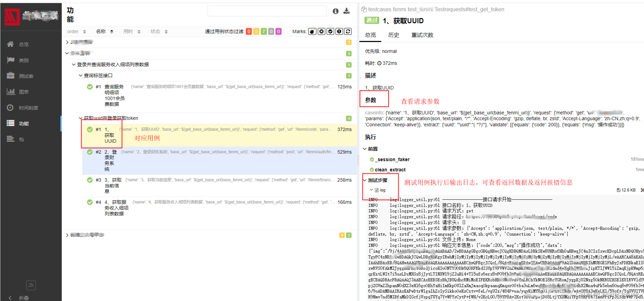Toggle the red failed status filter
Viewport: 644px width, 301px height.
(x=249, y=32)
